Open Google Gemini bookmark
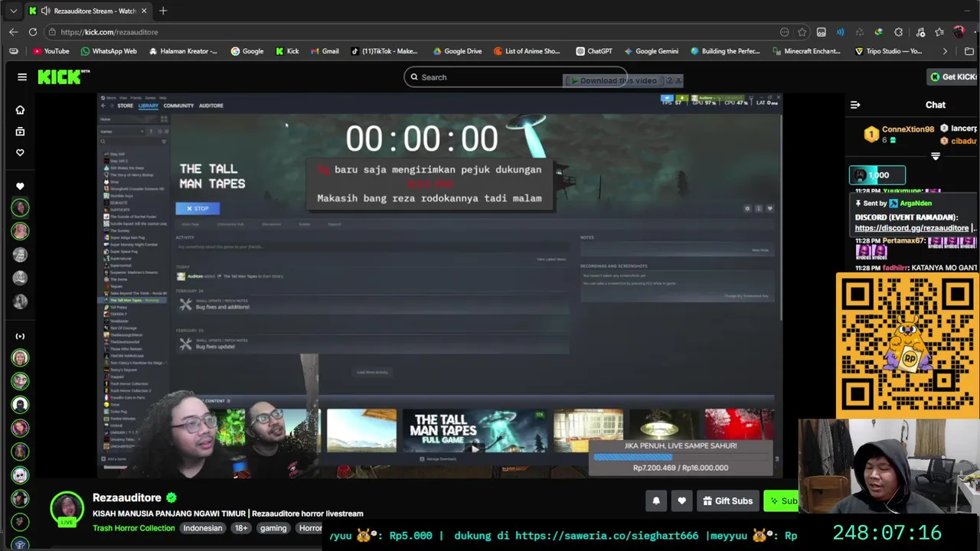Screen dimensions: 980x551 pos(651,51)
